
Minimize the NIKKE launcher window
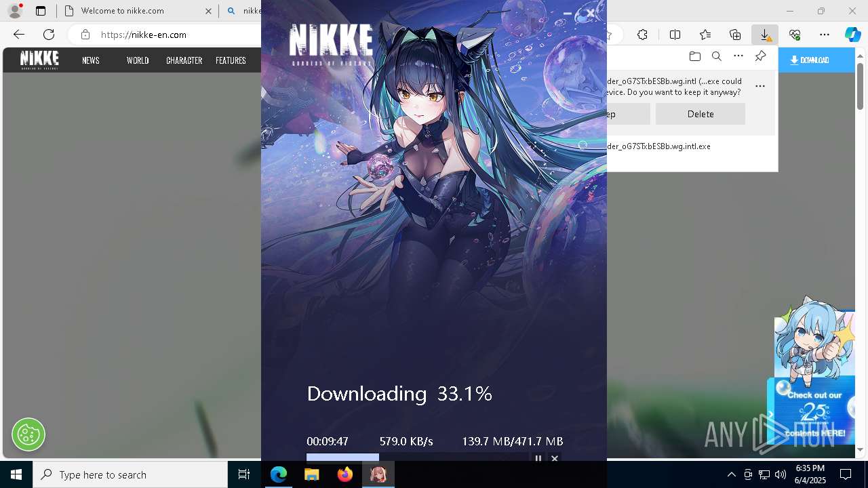[568, 13]
